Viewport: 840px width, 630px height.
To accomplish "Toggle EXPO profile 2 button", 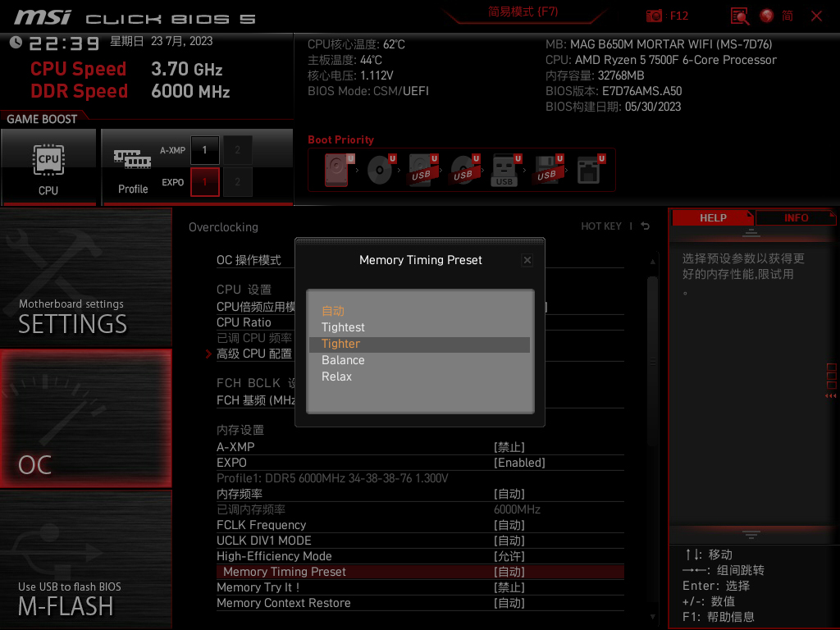I will click(x=238, y=182).
